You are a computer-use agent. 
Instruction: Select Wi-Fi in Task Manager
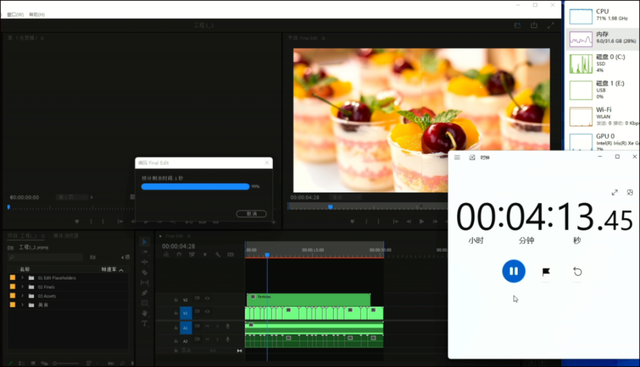tap(602, 116)
